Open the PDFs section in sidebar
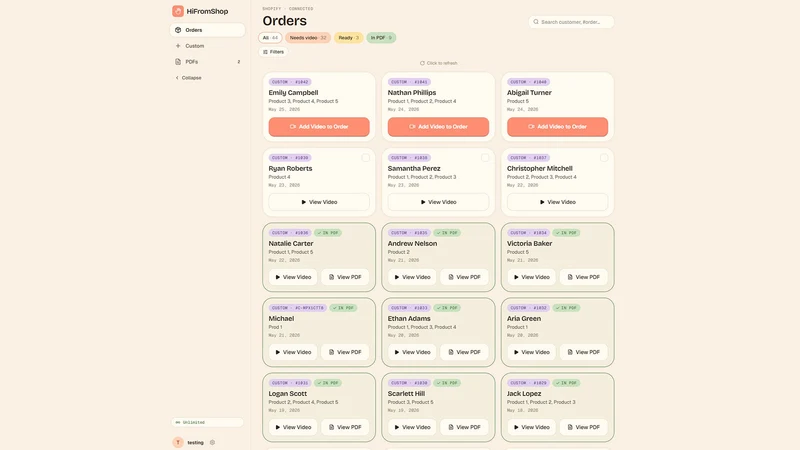This screenshot has height=450, width=800. 207,62
